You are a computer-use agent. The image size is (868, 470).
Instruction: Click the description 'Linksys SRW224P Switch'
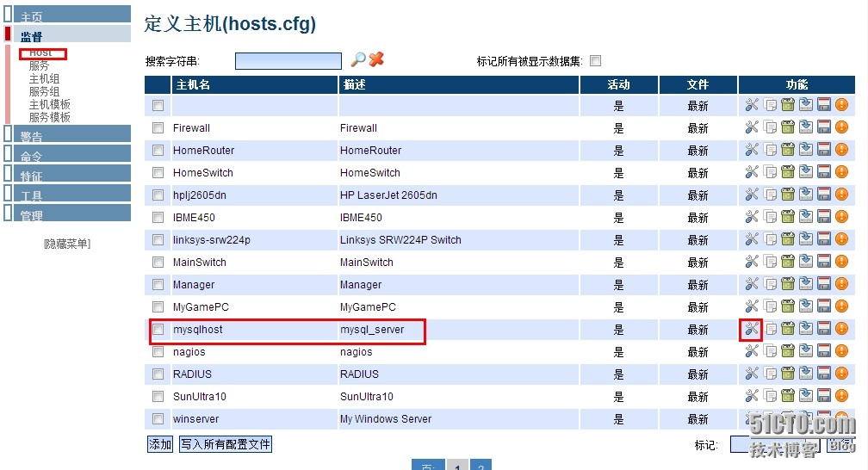[x=400, y=239]
